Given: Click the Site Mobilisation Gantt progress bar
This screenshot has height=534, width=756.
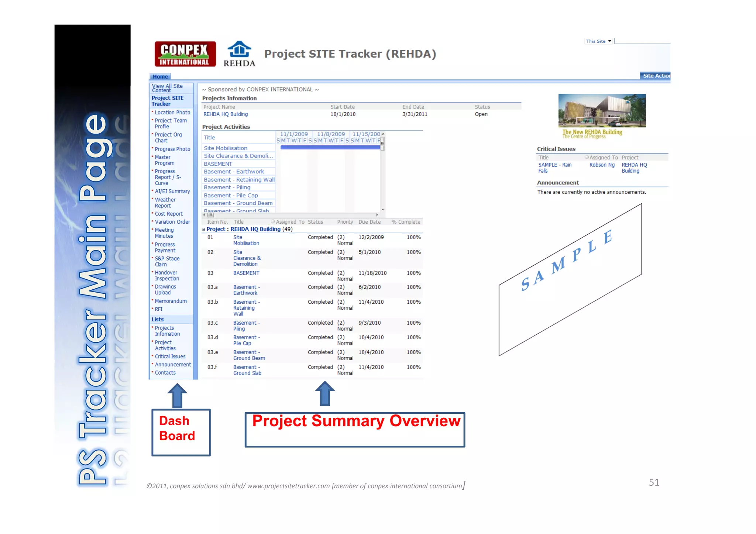Looking at the screenshot, I should click(330, 148).
